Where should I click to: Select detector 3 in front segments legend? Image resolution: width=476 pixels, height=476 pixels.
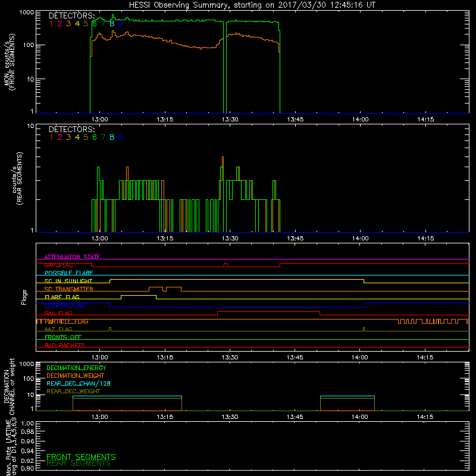(x=68, y=23)
